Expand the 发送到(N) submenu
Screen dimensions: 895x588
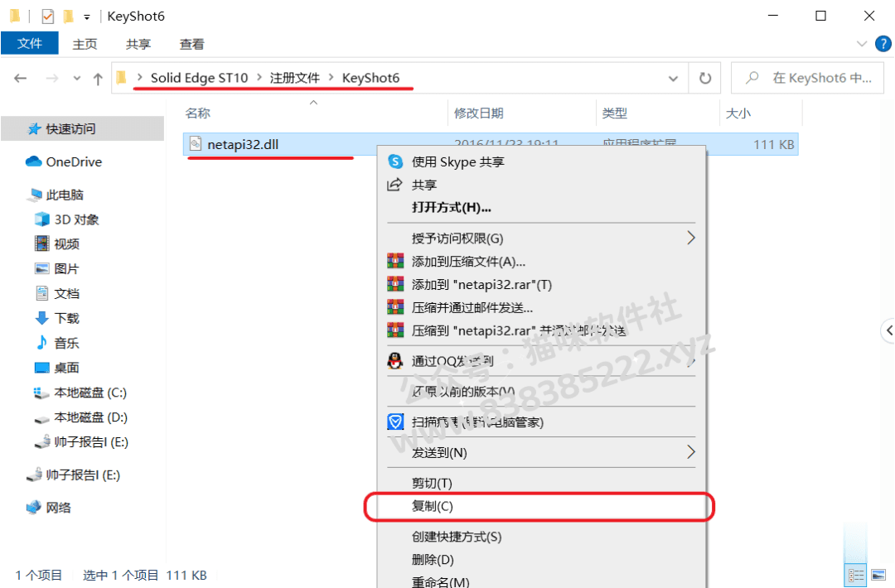pos(541,453)
